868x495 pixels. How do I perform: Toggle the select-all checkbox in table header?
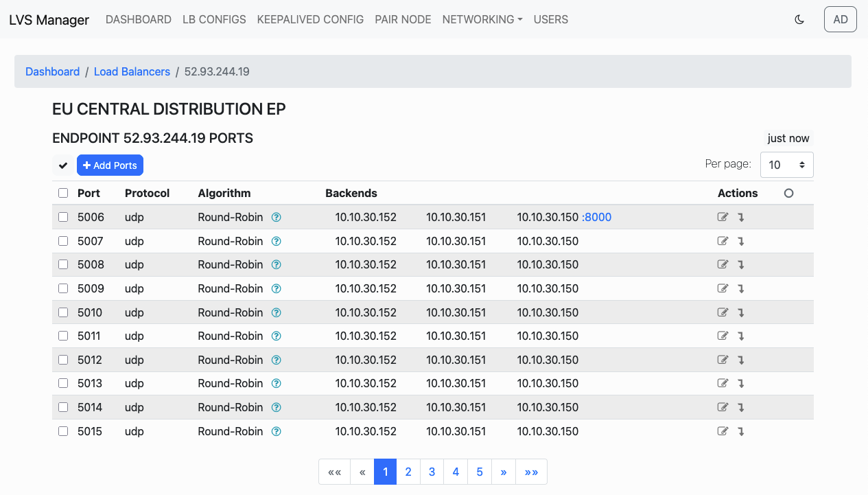[63, 194]
